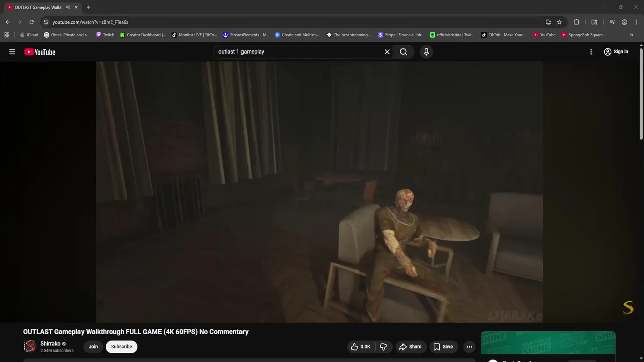Screen dimensions: 644x362
Task: Expand hidden bookmarks with the chevron
Action: coord(632,35)
